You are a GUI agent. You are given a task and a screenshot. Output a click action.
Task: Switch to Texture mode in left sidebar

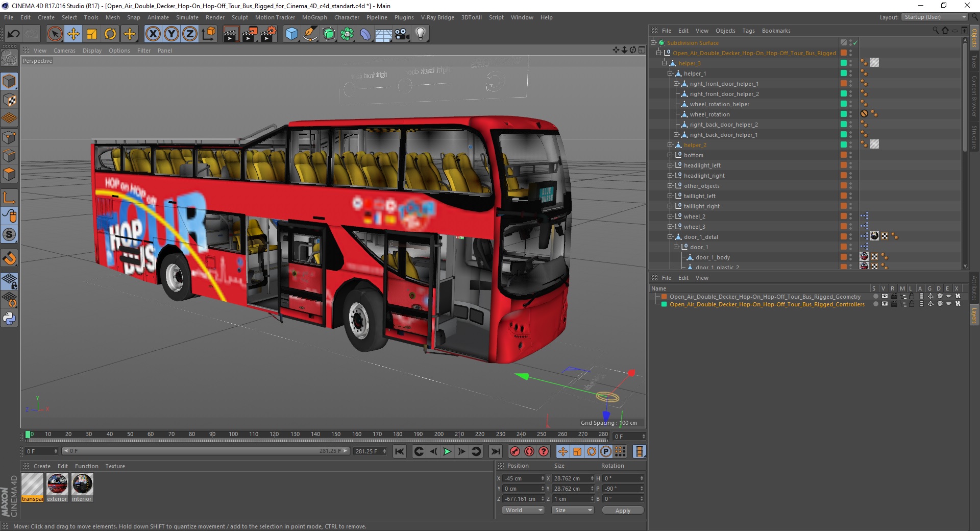9,100
